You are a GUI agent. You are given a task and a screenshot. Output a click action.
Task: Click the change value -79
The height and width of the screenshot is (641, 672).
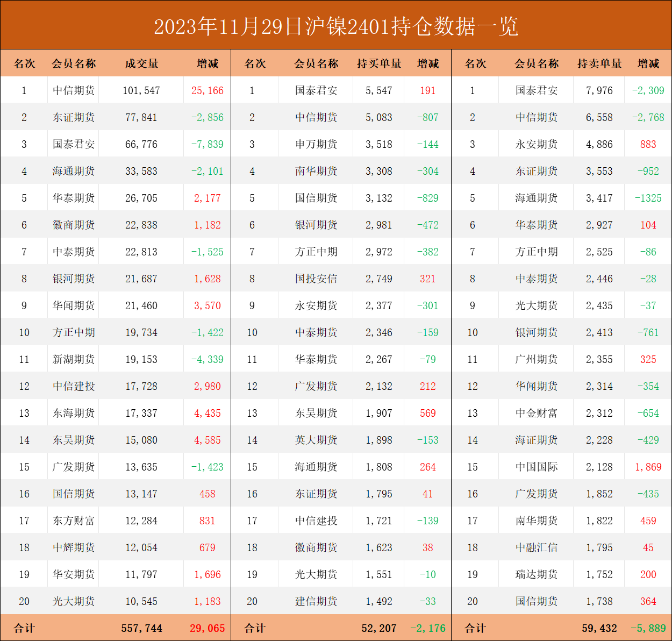tap(428, 359)
